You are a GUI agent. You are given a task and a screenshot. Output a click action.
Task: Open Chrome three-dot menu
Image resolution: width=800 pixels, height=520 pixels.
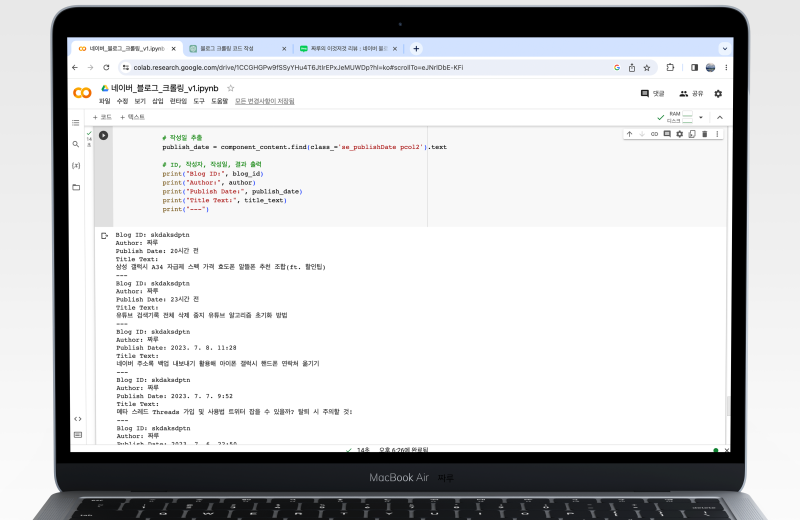point(726,67)
